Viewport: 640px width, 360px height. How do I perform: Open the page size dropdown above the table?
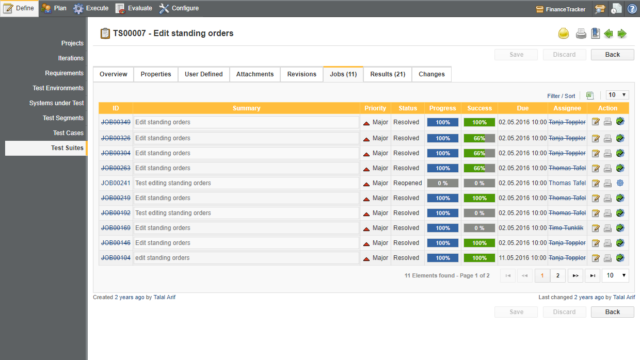pos(617,95)
